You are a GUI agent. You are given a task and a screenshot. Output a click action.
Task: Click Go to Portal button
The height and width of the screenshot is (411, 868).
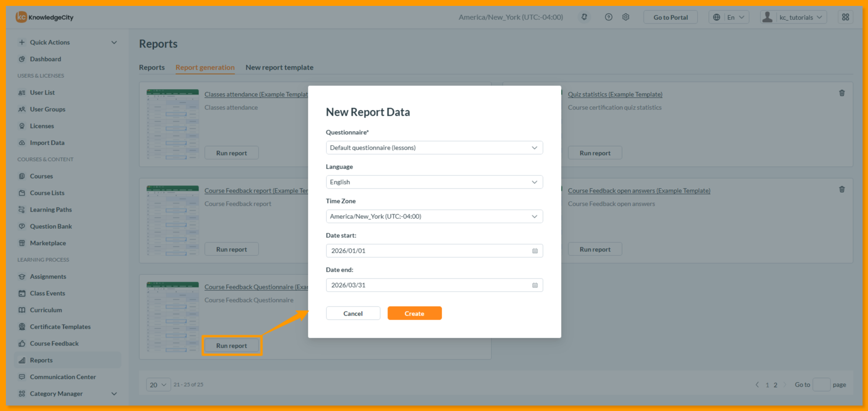(x=670, y=17)
